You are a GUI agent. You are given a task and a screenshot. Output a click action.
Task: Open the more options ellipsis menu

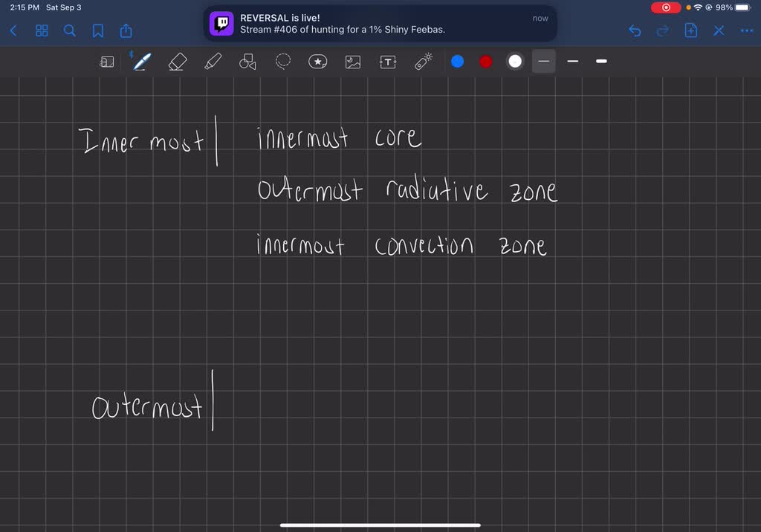(746, 30)
